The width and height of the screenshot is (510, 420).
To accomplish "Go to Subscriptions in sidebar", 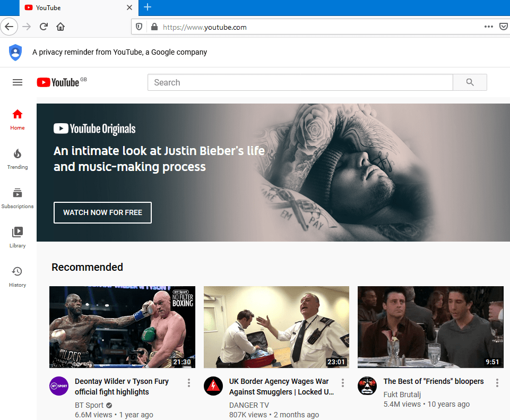I will (x=18, y=198).
